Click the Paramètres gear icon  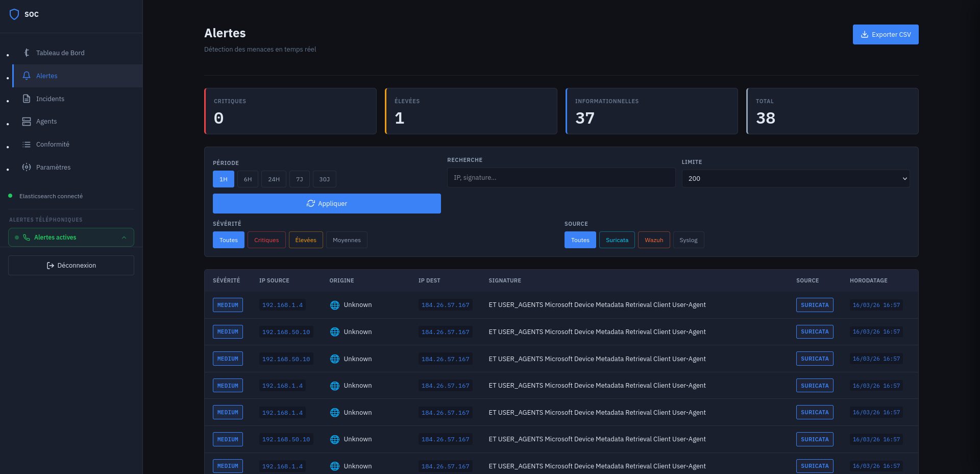click(x=27, y=167)
